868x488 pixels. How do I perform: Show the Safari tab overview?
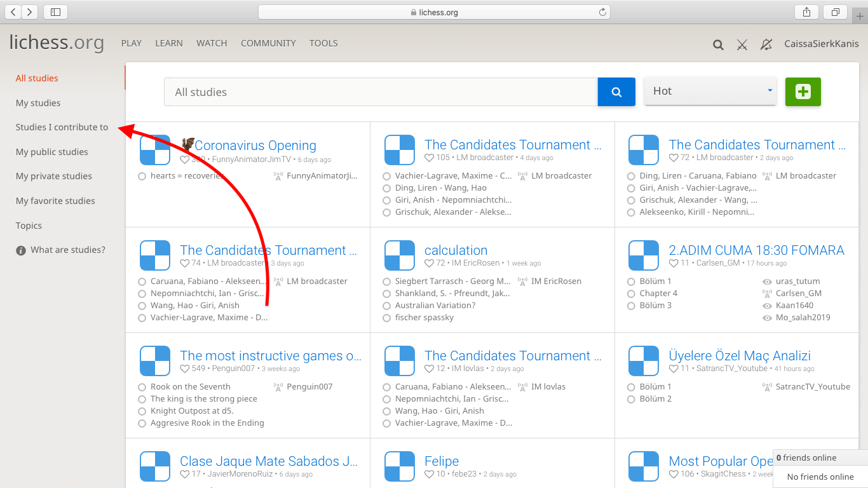click(x=835, y=11)
